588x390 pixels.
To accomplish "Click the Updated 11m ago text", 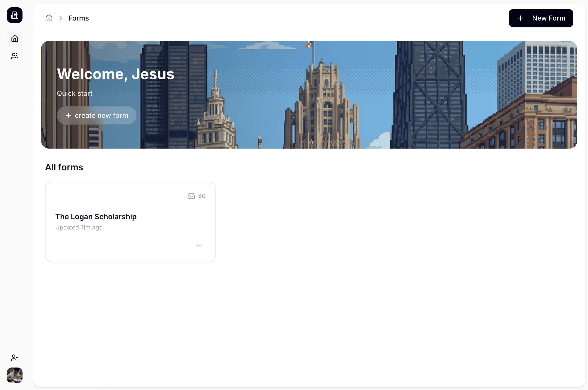I will [79, 227].
